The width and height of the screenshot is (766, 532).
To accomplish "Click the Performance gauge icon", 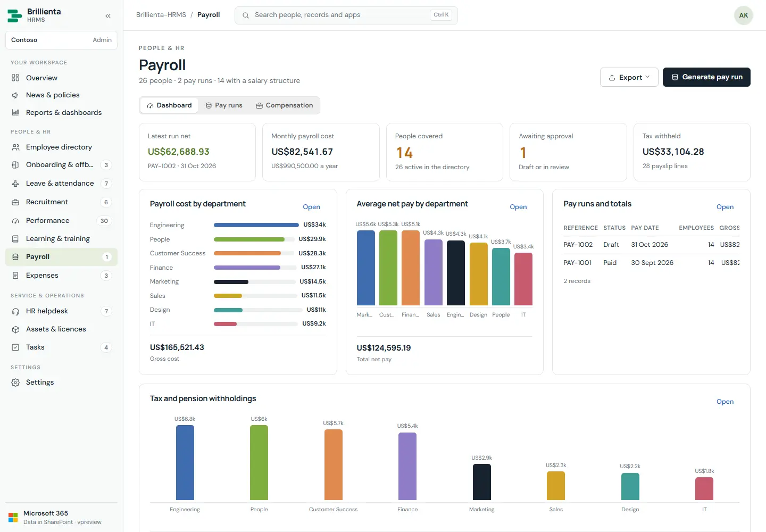I will 15,221.
